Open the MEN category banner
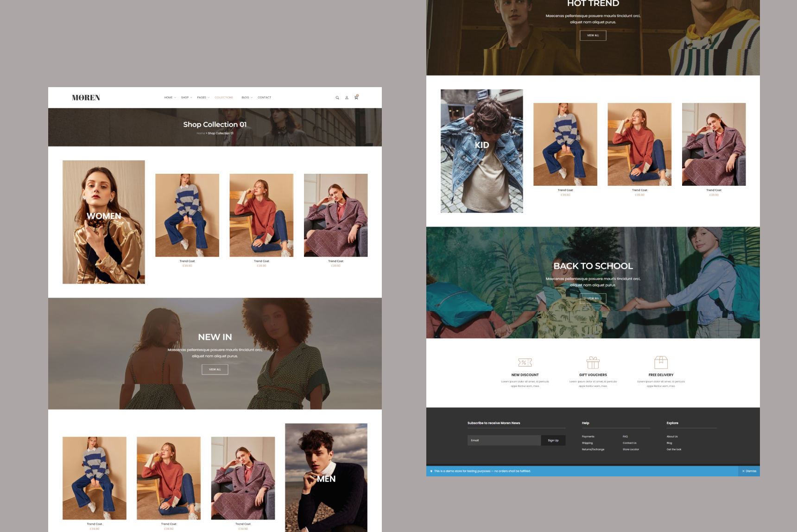 326,478
